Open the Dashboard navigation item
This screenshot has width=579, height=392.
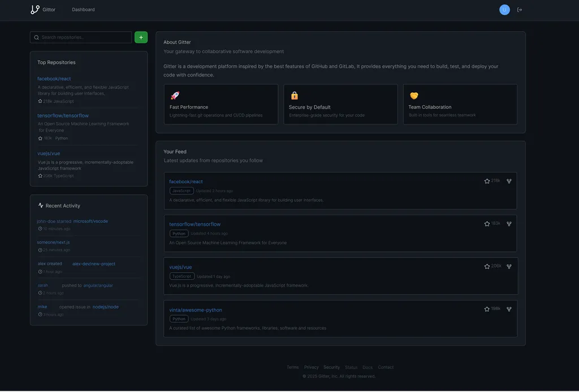tap(83, 10)
